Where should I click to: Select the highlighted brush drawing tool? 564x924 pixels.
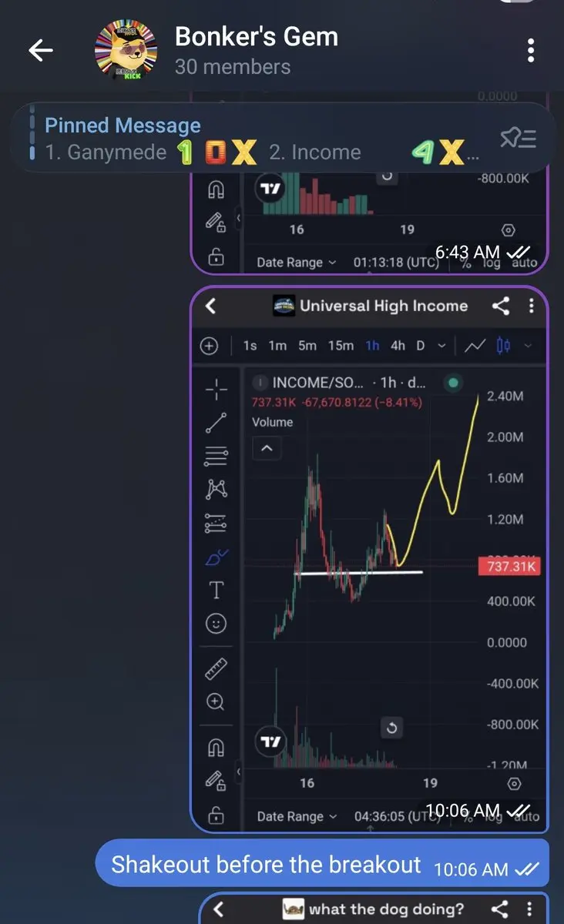217,557
